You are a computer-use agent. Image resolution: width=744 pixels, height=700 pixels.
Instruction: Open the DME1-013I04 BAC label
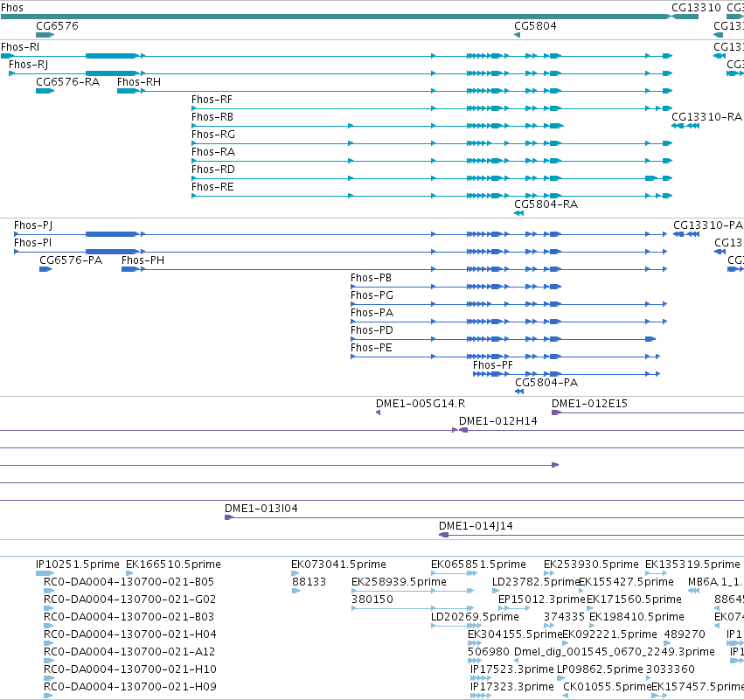pos(261,509)
